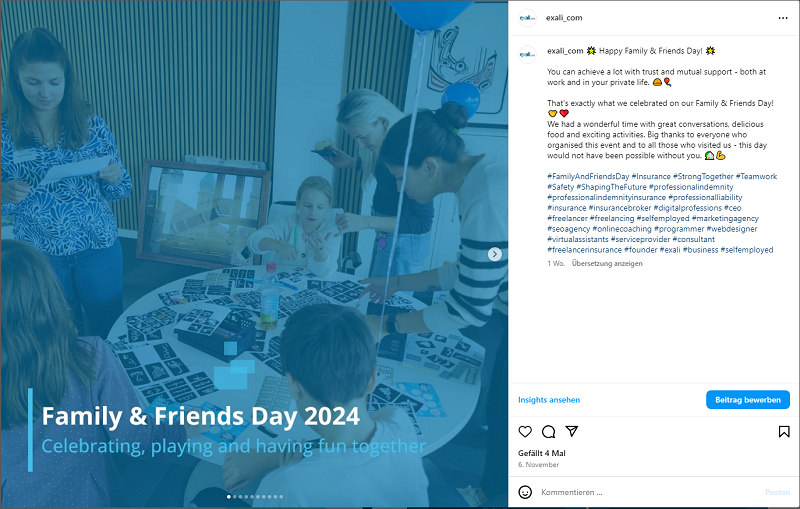
Task: Click the profile avatar beside the caption
Action: click(x=526, y=56)
